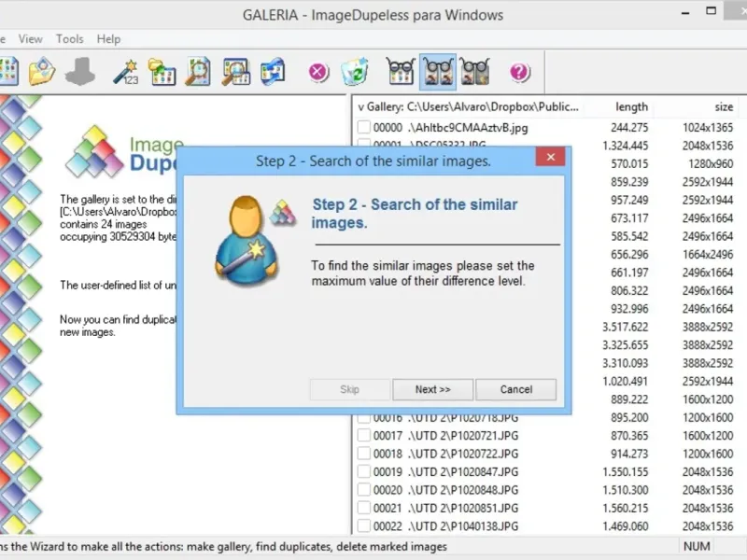
Task: Click the recycle bin icon
Action: tap(355, 72)
